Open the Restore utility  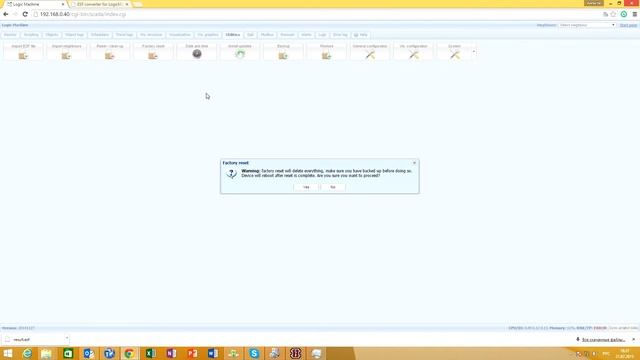pos(327,52)
